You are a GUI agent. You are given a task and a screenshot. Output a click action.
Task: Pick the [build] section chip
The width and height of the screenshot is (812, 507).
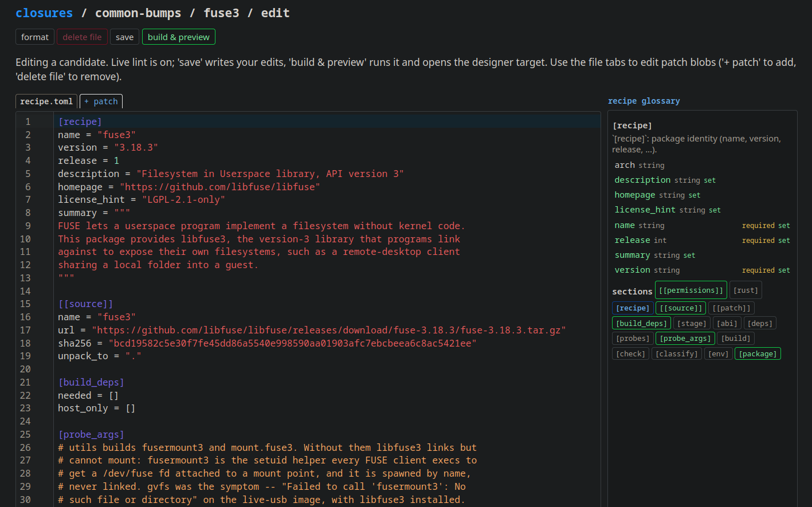pyautogui.click(x=736, y=339)
